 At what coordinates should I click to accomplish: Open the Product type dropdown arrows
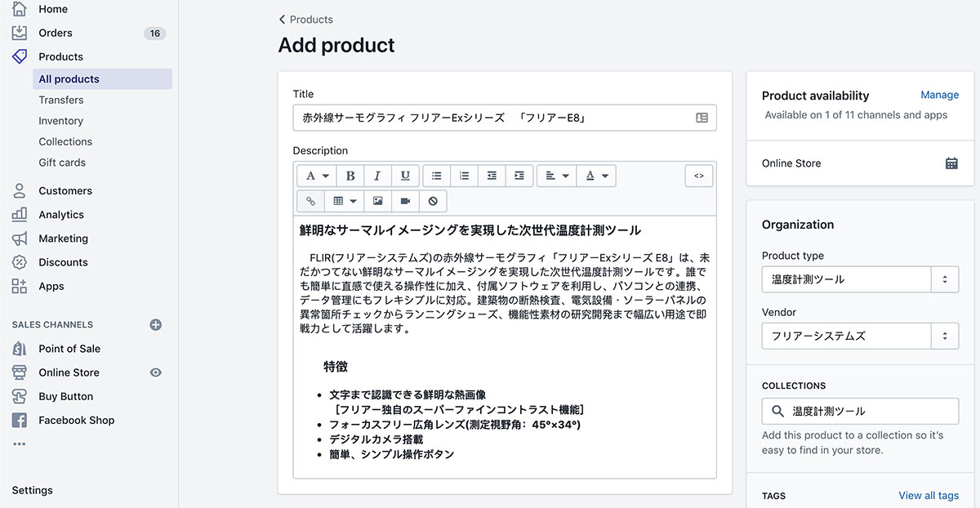click(945, 279)
